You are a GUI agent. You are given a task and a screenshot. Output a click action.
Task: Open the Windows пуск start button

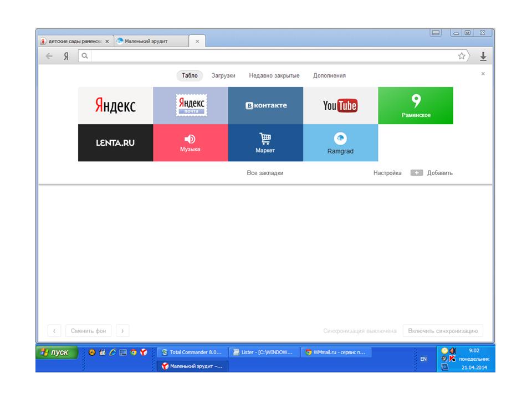click(57, 352)
